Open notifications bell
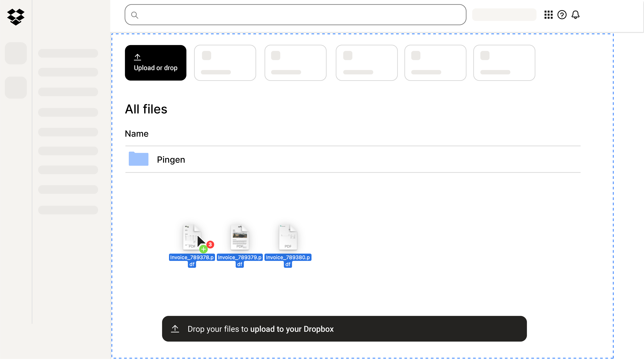 tap(576, 15)
